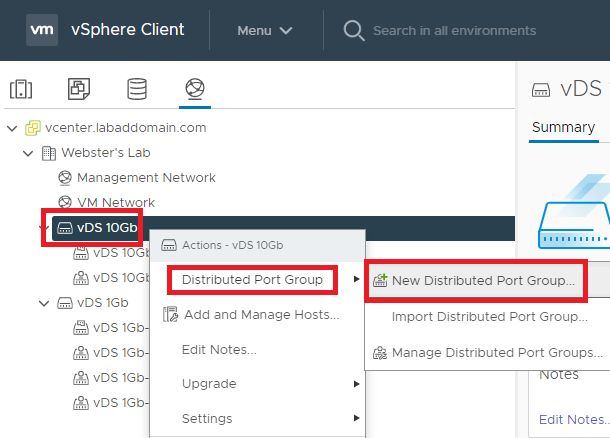Select the Networking inventory icon
The image size is (610, 438).
click(194, 89)
